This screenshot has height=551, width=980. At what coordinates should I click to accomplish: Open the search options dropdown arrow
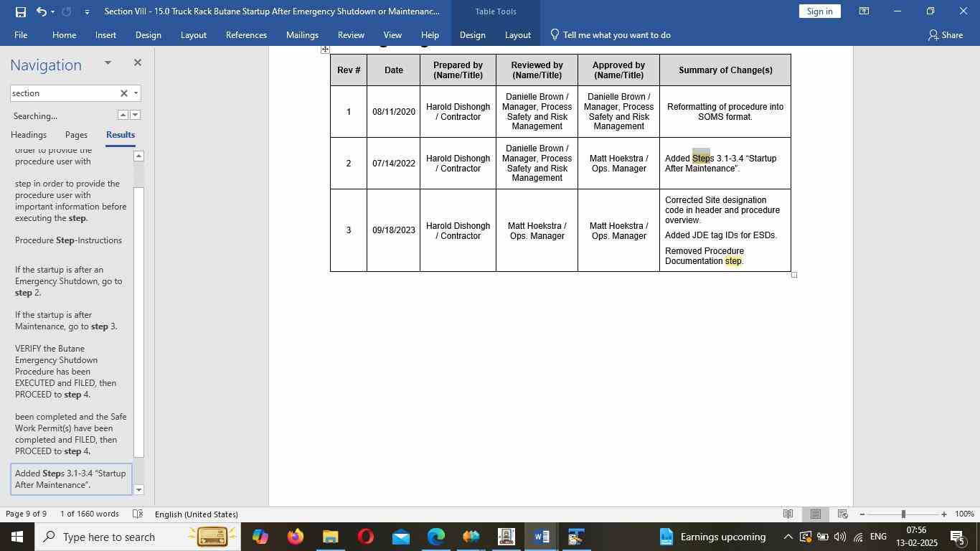(x=136, y=93)
